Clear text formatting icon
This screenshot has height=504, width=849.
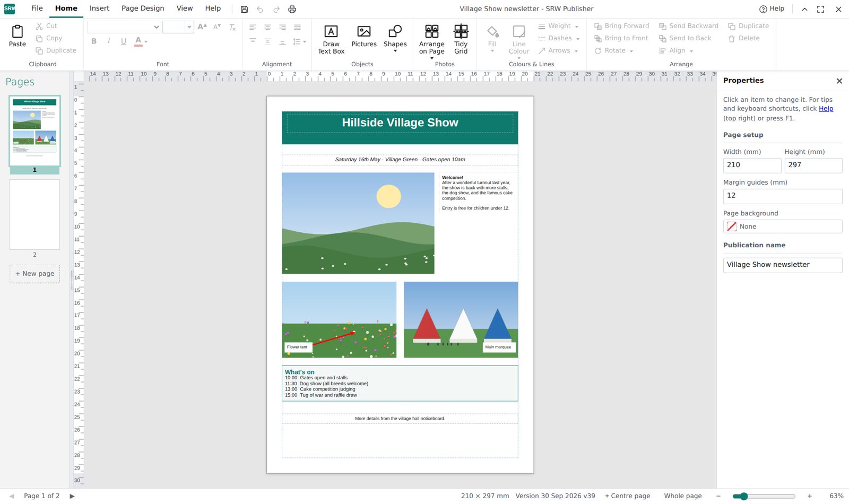tap(232, 27)
